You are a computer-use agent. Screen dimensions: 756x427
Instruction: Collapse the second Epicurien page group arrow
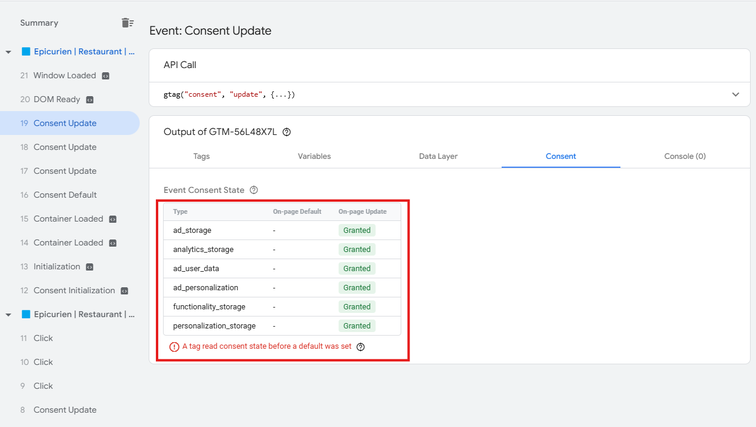(x=9, y=315)
